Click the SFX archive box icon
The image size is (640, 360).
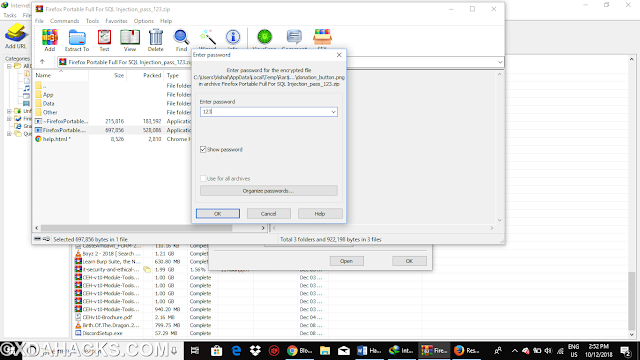click(x=322, y=39)
